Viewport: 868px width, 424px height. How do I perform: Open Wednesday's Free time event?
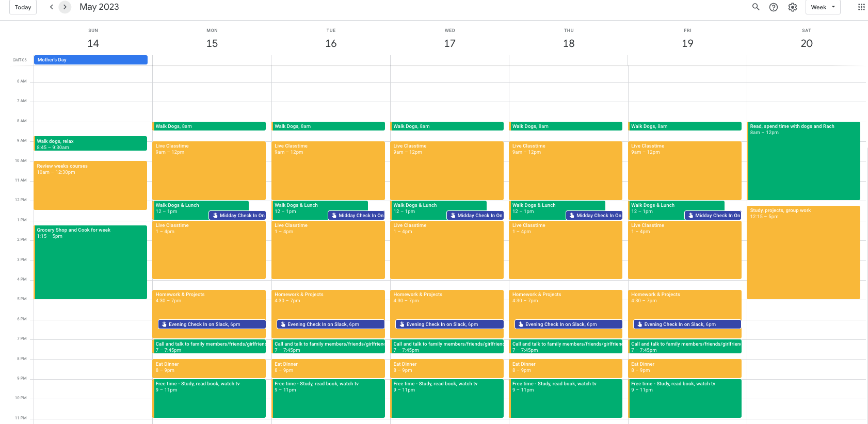(x=447, y=397)
